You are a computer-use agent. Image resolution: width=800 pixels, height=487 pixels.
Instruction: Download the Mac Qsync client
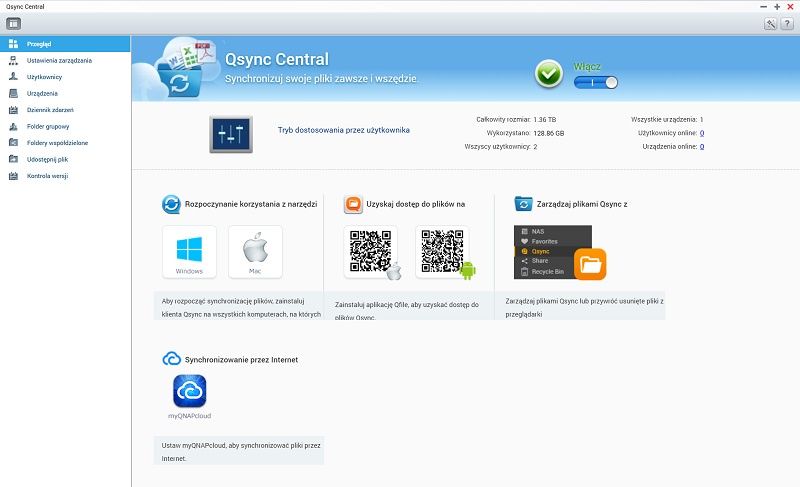click(255, 252)
